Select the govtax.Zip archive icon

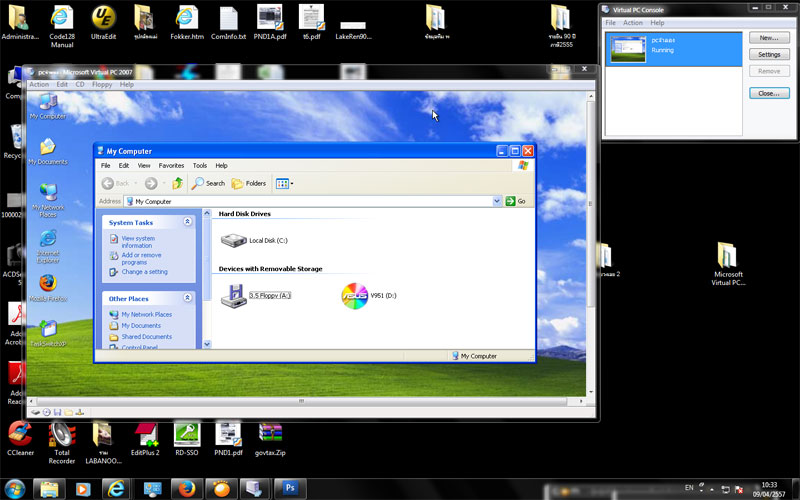[270, 438]
